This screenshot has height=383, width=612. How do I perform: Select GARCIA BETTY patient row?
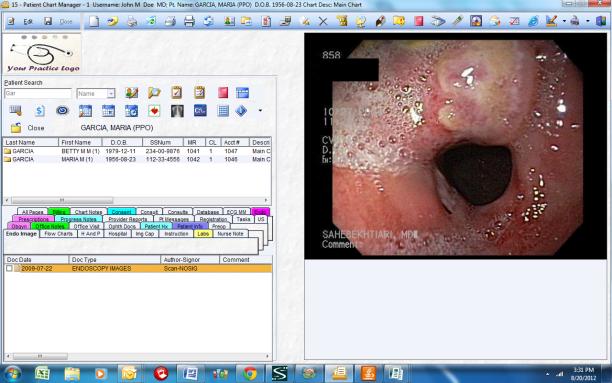click(x=137, y=151)
